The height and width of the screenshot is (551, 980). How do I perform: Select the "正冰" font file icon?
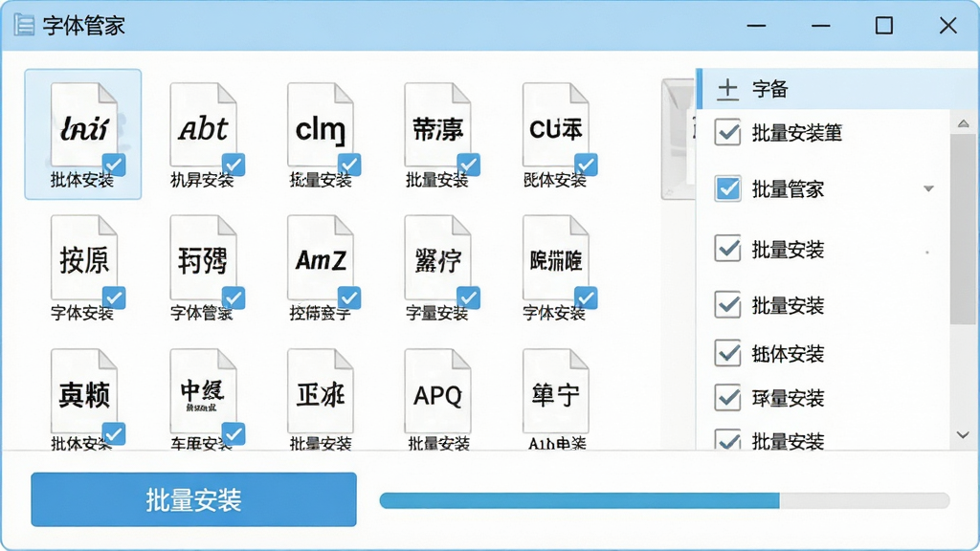pos(320,391)
